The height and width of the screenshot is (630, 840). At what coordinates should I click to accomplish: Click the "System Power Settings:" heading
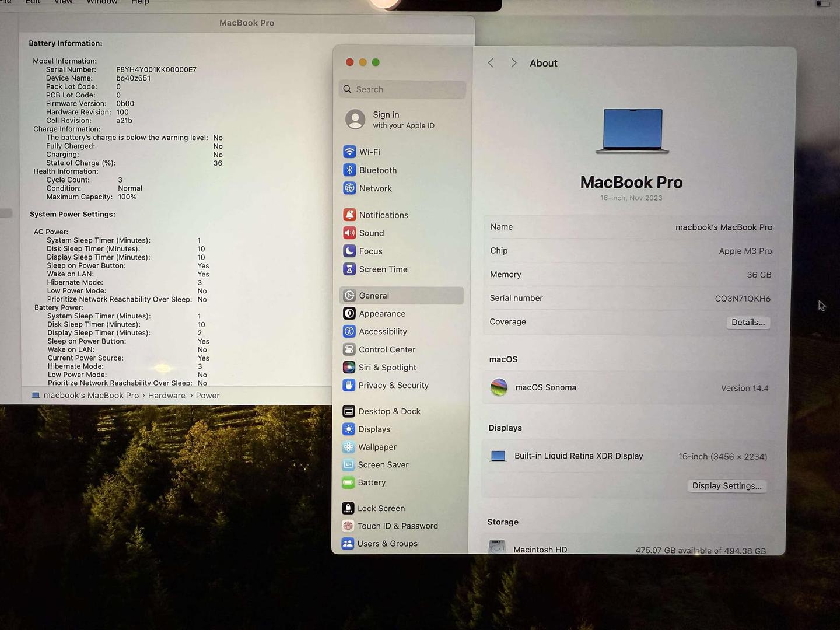coord(72,214)
